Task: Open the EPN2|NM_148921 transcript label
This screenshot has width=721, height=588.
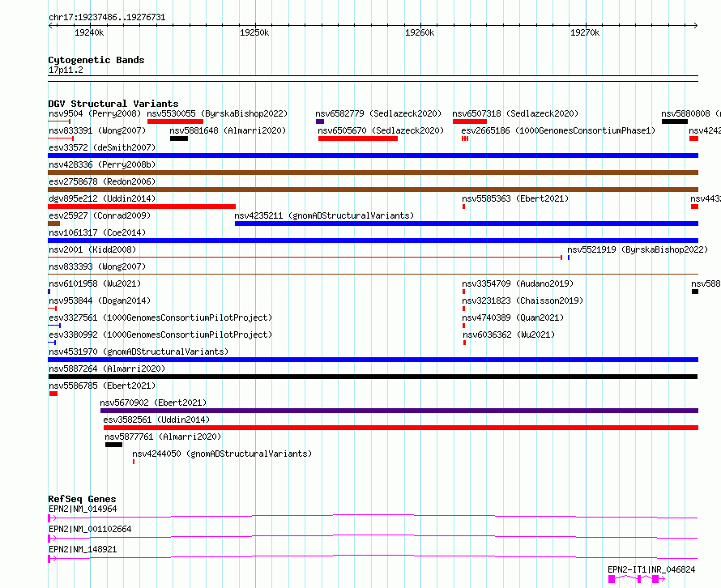Action: [83, 549]
